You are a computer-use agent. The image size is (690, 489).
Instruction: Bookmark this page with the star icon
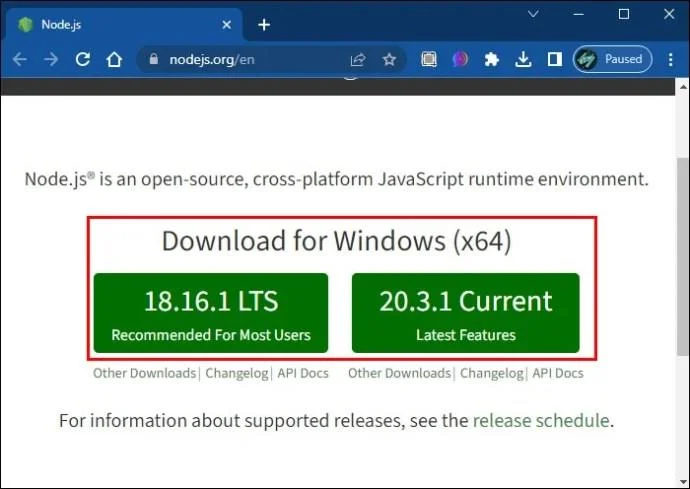coord(389,59)
